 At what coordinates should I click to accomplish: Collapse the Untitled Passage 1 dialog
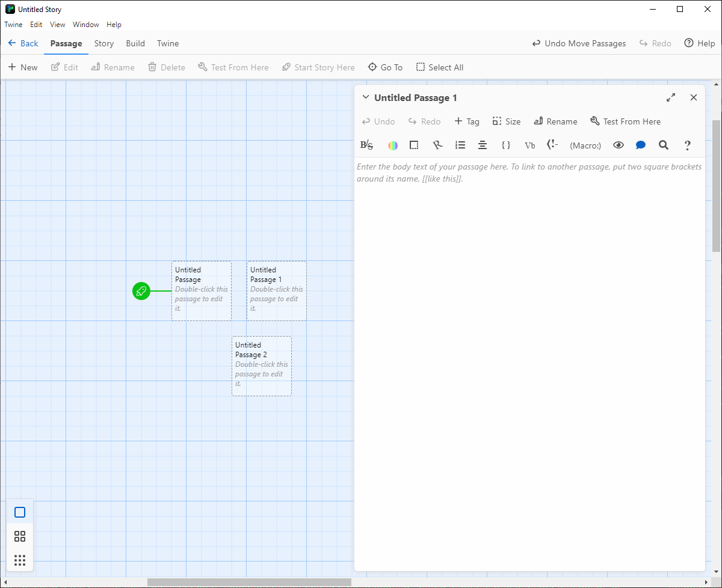tap(366, 97)
